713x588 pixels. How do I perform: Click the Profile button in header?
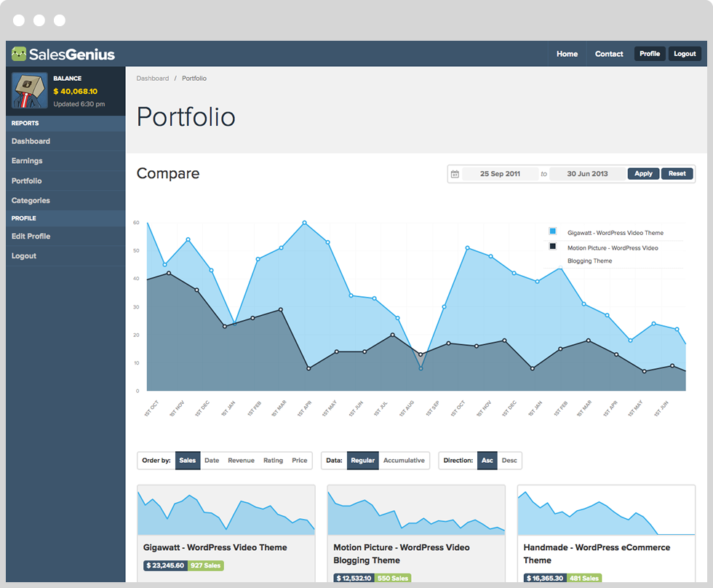[x=650, y=54]
